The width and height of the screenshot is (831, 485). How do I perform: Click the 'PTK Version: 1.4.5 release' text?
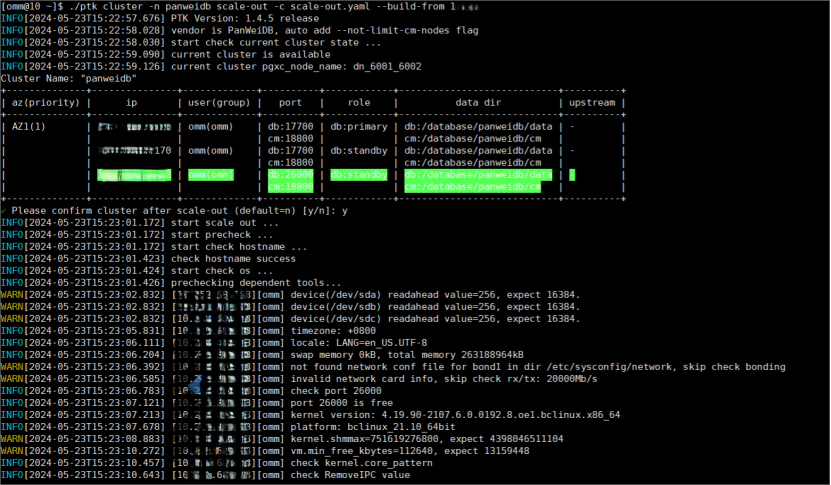pyautogui.click(x=246, y=19)
